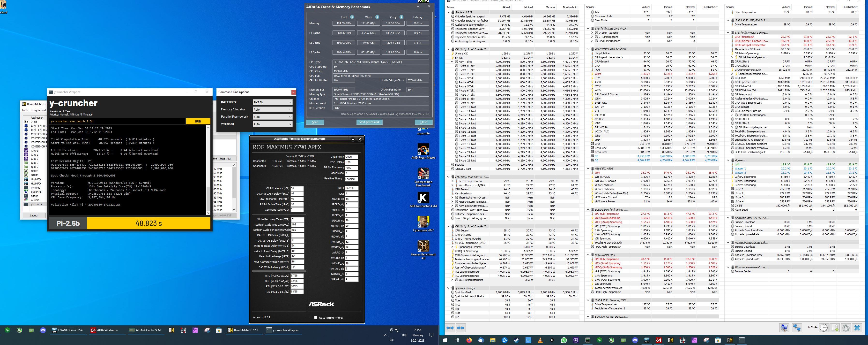Expand Kern-Temperaturen row in HWiNFO

pyautogui.click(x=452, y=181)
